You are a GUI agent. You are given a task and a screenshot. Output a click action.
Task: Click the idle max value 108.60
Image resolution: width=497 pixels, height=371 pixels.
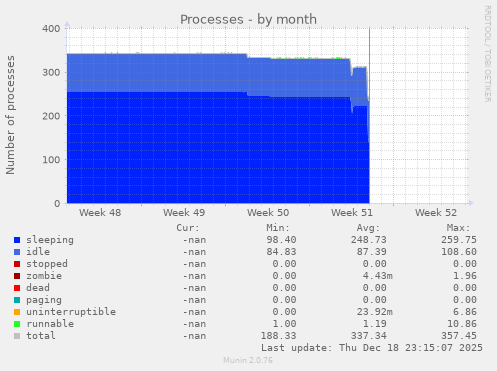(x=459, y=252)
